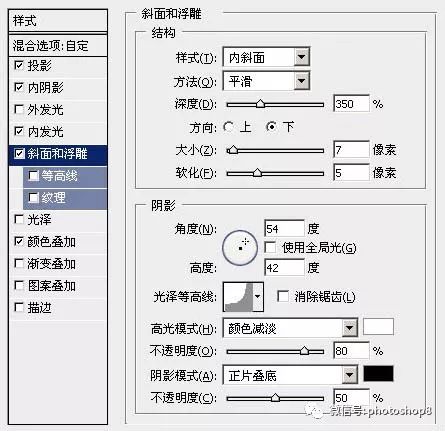Uncheck the 投影 (drop shadow) checkbox
The image size is (445, 431).
[x=19, y=65]
